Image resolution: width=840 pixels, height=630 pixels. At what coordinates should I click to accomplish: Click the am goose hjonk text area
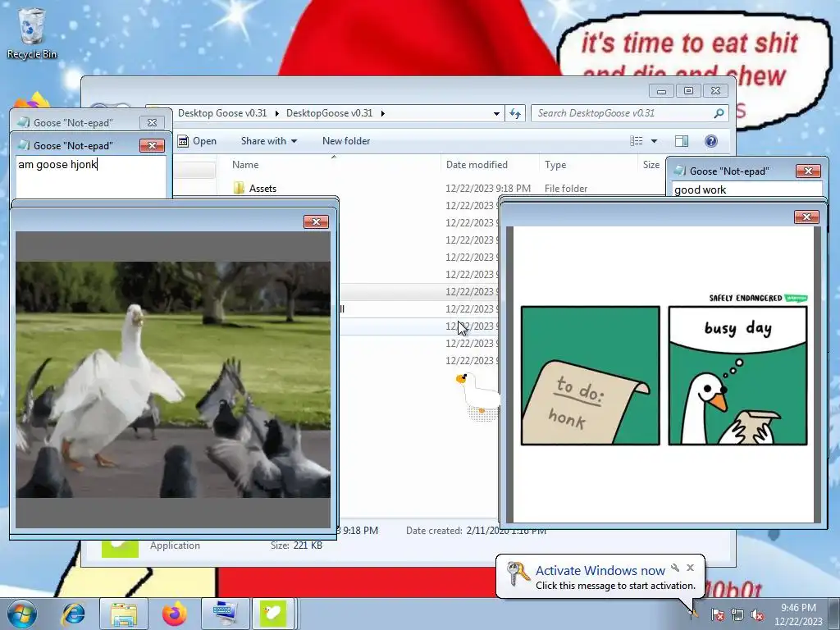[91, 177]
